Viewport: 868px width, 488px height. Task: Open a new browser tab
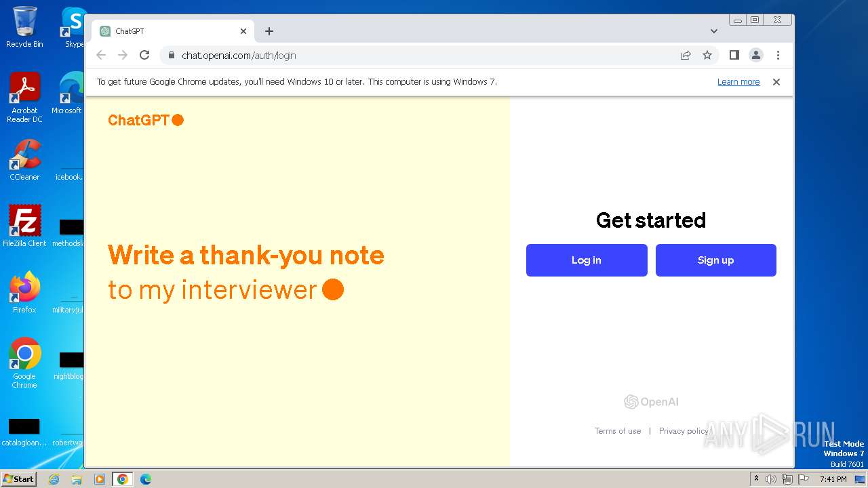click(269, 31)
